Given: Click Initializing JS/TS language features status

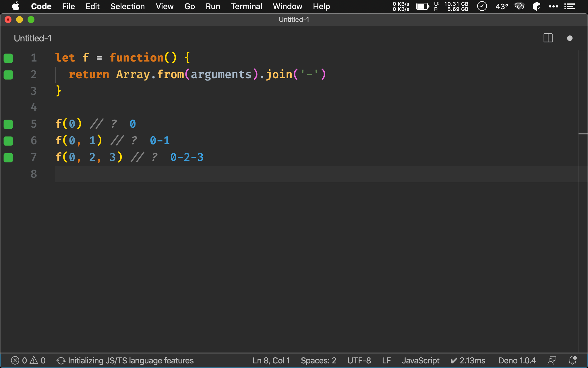Looking at the screenshot, I should click(125, 361).
